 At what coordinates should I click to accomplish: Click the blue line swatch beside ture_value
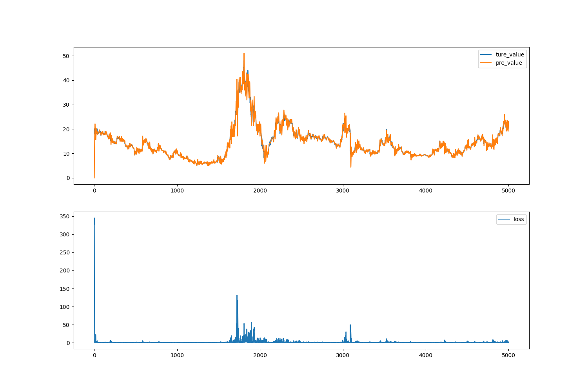486,55
